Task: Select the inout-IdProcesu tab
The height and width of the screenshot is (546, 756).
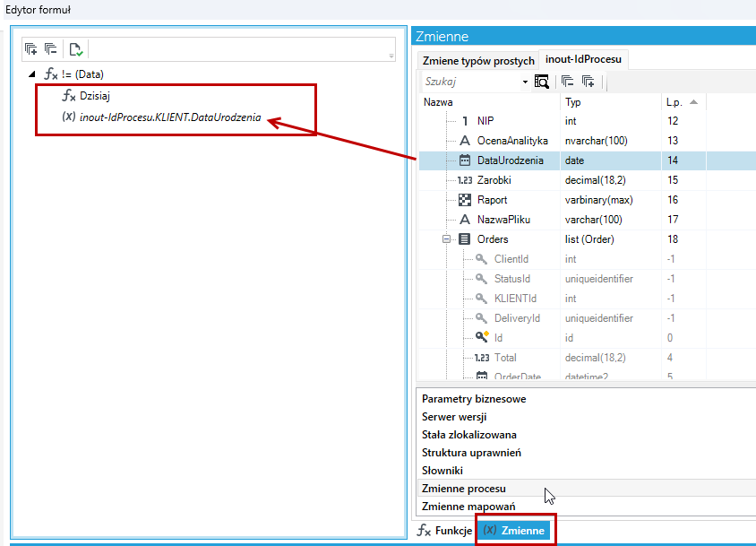Action: (583, 59)
